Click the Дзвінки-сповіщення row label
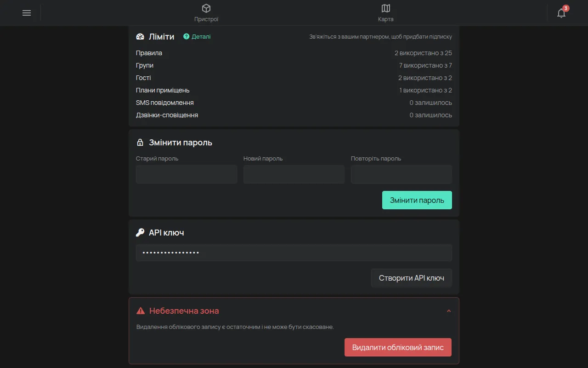 click(167, 115)
